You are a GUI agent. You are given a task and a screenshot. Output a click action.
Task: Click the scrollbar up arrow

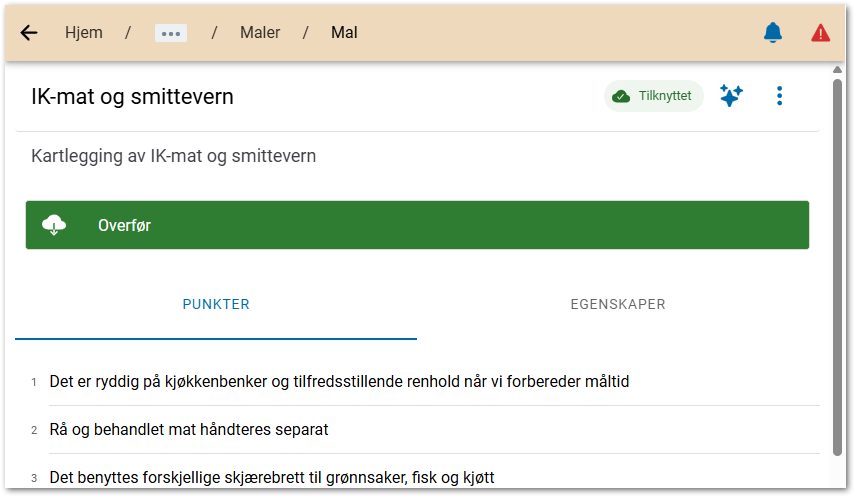[838, 69]
